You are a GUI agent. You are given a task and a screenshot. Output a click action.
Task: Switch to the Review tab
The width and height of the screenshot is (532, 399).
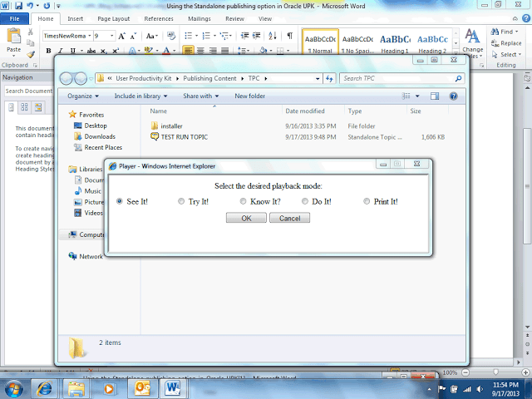tap(234, 18)
